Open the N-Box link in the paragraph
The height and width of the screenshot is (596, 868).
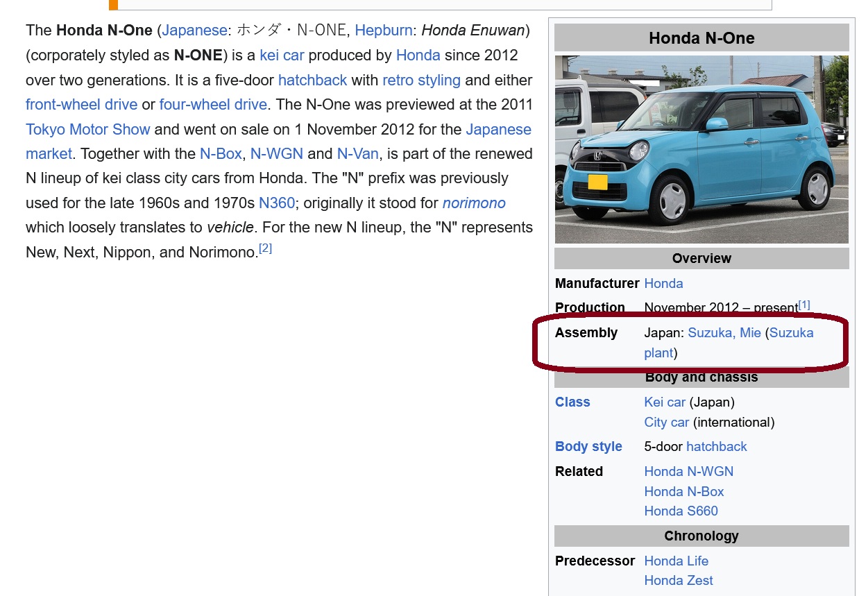(x=221, y=154)
